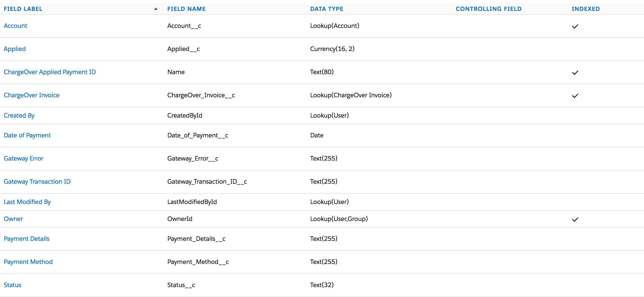644x297 pixels.
Task: Open the Account field link
Action: tap(15, 26)
